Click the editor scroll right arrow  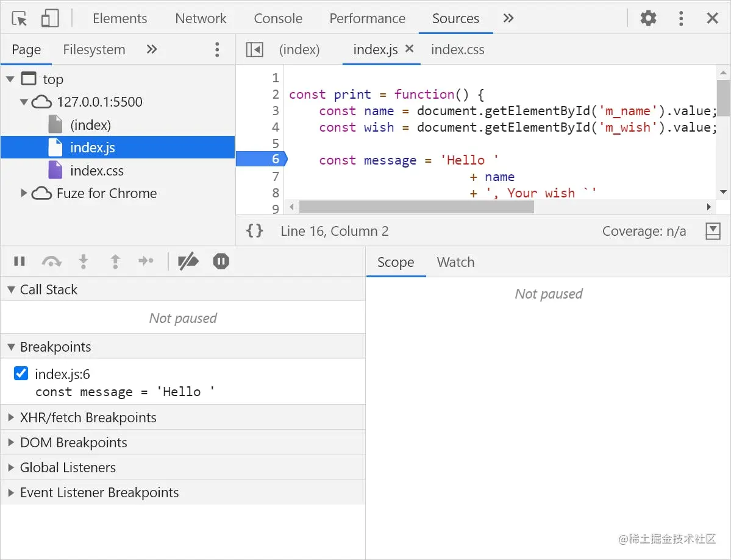708,207
